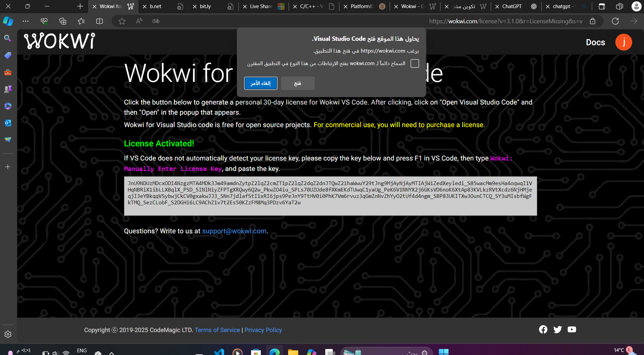Open the Copilot icon in Edge toolbar

[8, 21]
